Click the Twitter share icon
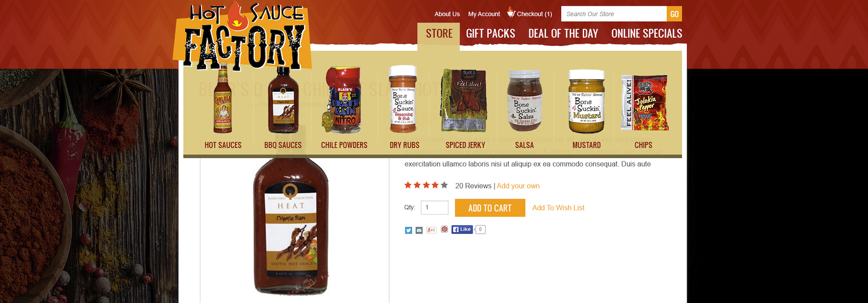Image resolution: width=868 pixels, height=303 pixels. [x=408, y=230]
